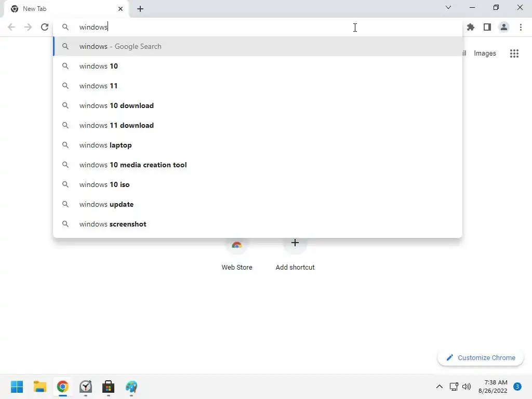
Task: Select the 'windows screenshot' suggestion
Action: (x=258, y=224)
